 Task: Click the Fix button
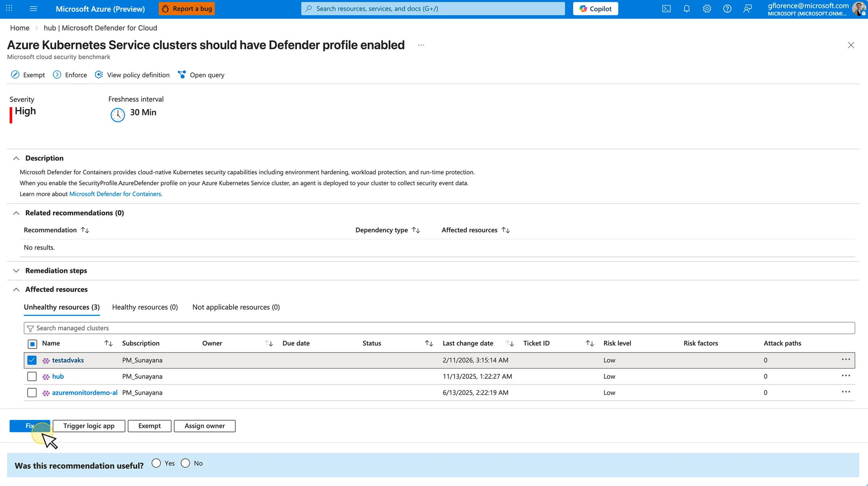(x=30, y=426)
